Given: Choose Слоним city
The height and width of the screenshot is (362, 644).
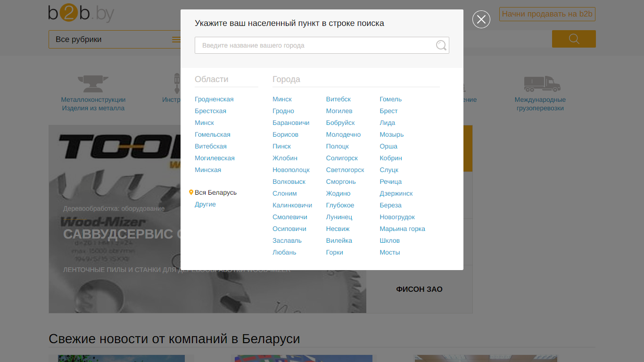Looking at the screenshot, I should click(x=285, y=193).
